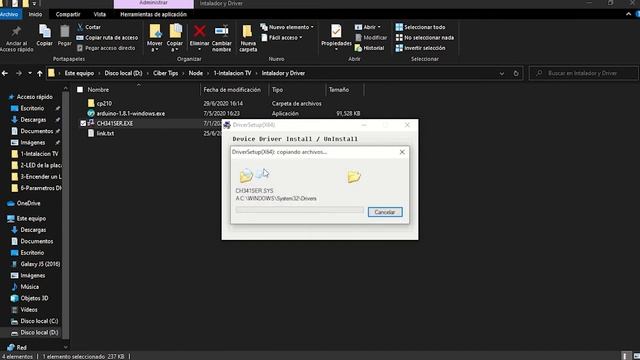Click Cancelar in copying dialog
Image resolution: width=640 pixels, height=360 pixels.
pos(385,212)
